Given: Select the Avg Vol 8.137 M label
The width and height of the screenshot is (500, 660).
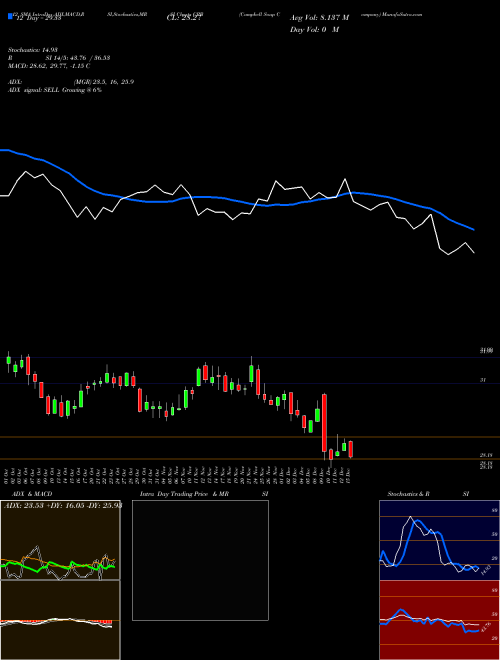Looking at the screenshot, I should click(319, 18).
